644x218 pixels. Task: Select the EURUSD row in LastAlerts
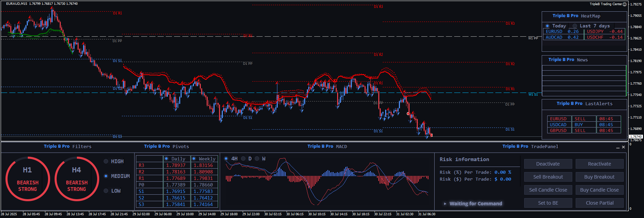559,119
